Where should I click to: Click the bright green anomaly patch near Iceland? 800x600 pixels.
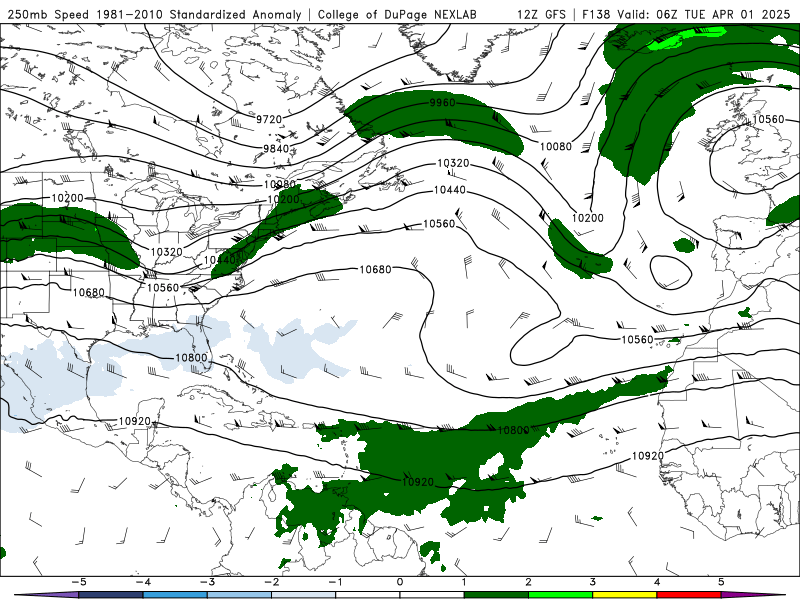(x=684, y=37)
